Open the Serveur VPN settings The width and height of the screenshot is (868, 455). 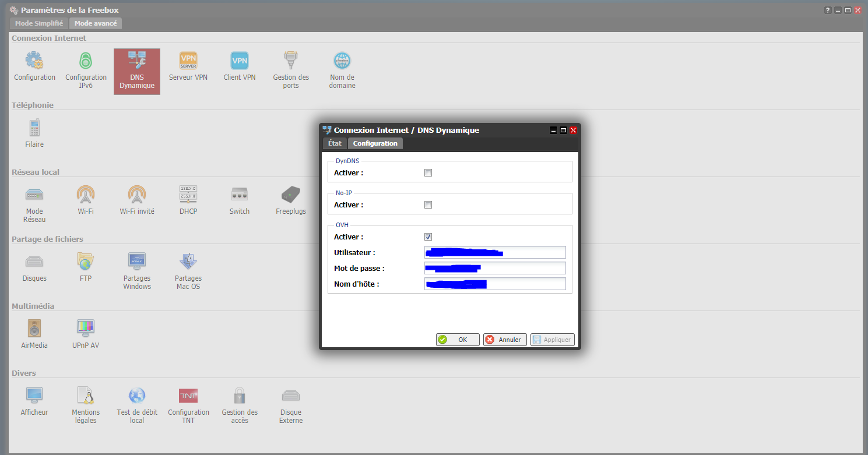[188, 66]
